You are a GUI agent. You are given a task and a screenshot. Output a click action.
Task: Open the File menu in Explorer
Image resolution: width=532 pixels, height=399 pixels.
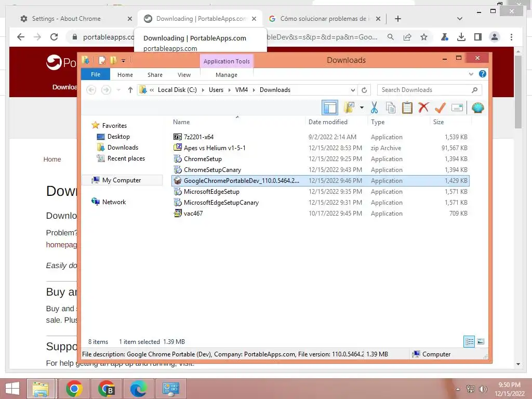96,74
